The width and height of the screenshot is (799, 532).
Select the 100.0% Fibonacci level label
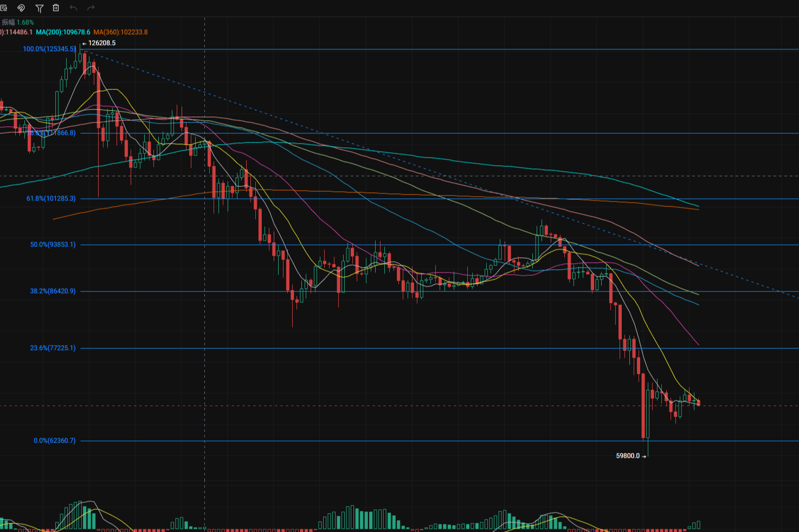[49, 49]
